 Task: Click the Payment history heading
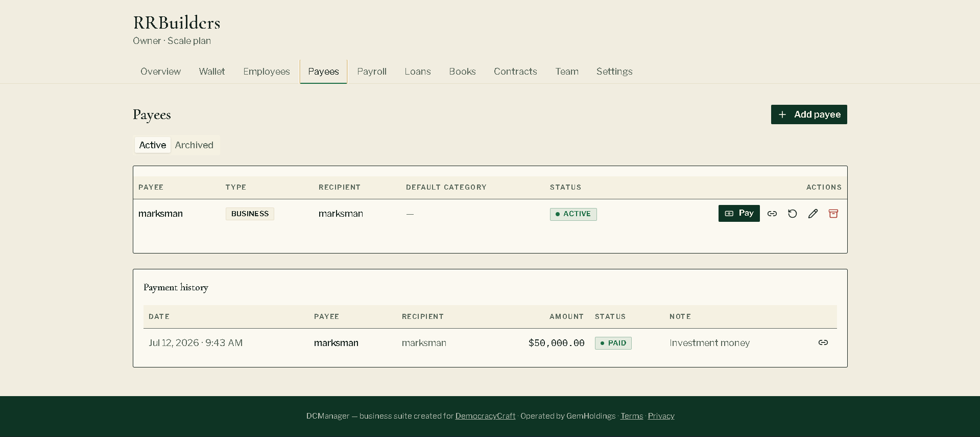click(176, 287)
